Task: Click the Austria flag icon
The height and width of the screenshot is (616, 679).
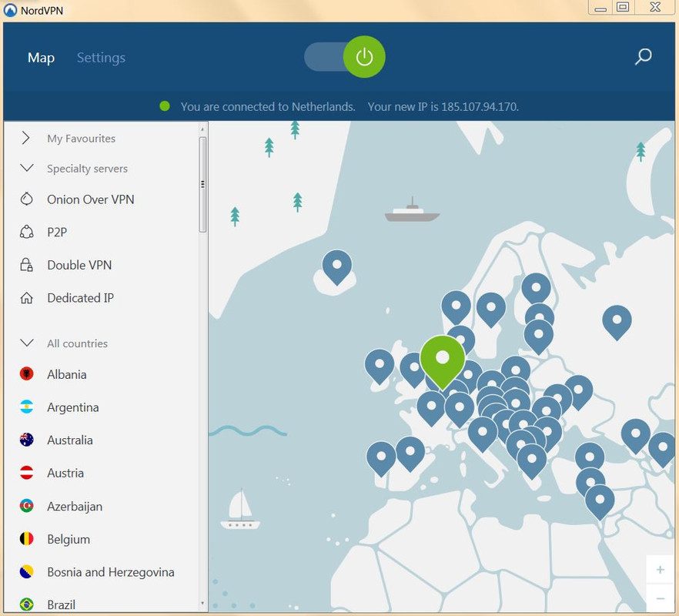Action: coord(26,473)
